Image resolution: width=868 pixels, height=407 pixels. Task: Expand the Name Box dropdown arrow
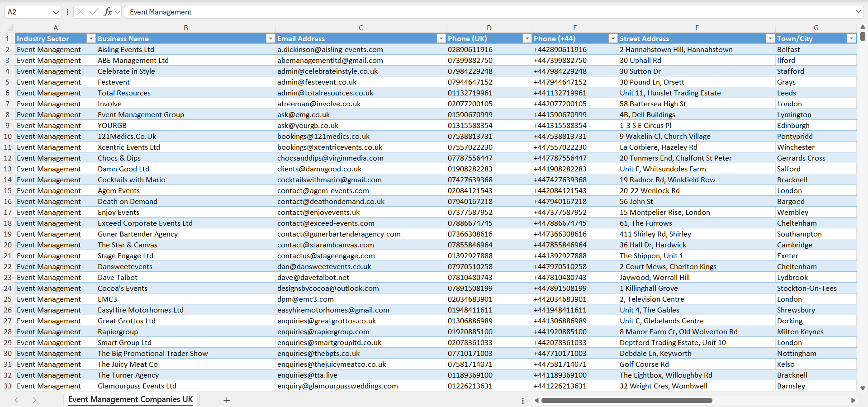[x=56, y=12]
